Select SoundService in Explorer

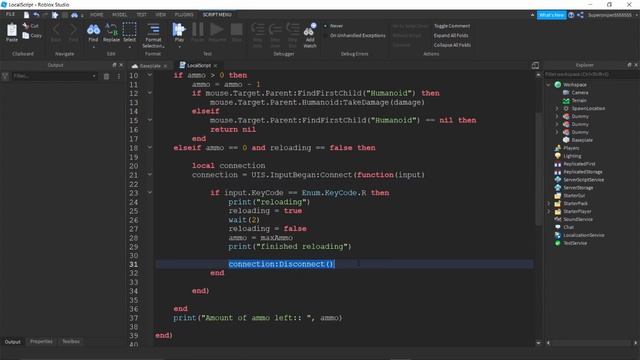(578, 219)
